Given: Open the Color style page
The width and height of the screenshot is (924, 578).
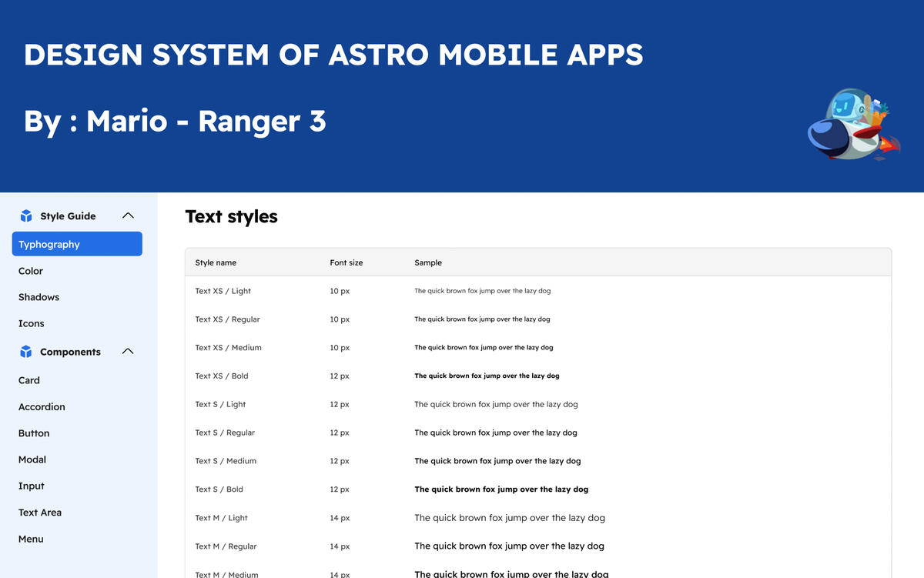Looking at the screenshot, I should (x=31, y=271).
